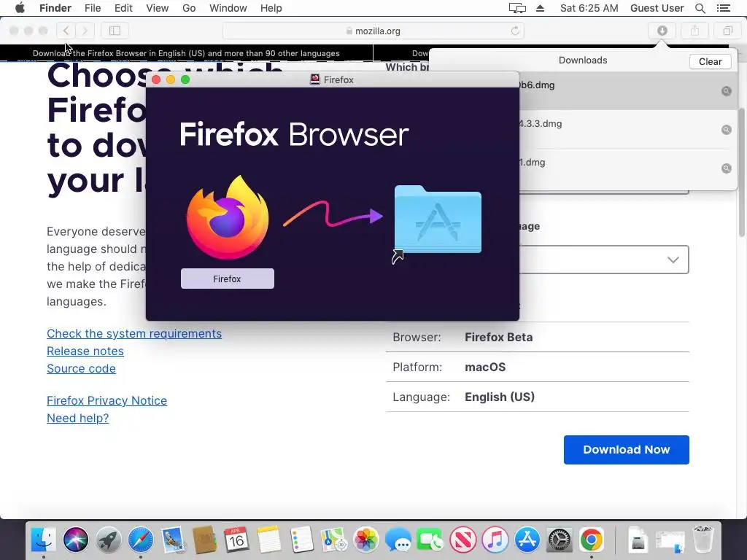The width and height of the screenshot is (747, 560).
Task: Open News from the Dock
Action: click(x=462, y=540)
